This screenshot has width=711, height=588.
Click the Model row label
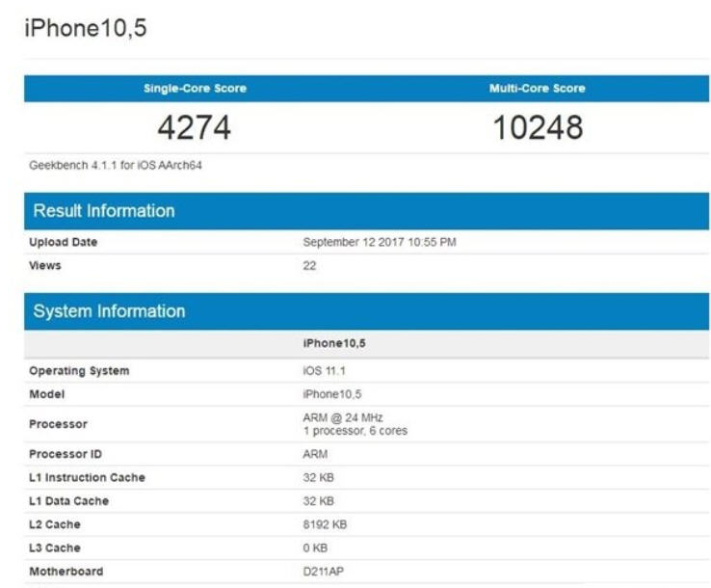coord(46,394)
